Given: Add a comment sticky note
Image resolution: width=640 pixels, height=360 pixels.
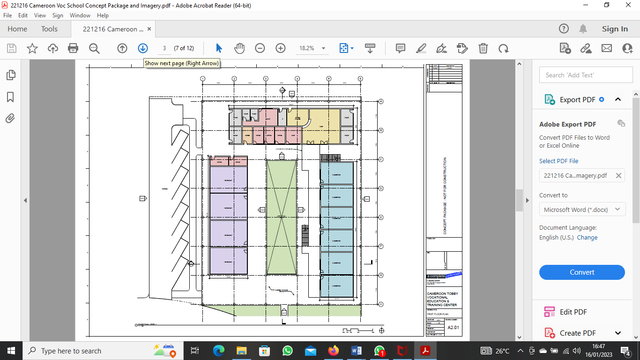Looking at the screenshot, I should (400, 48).
